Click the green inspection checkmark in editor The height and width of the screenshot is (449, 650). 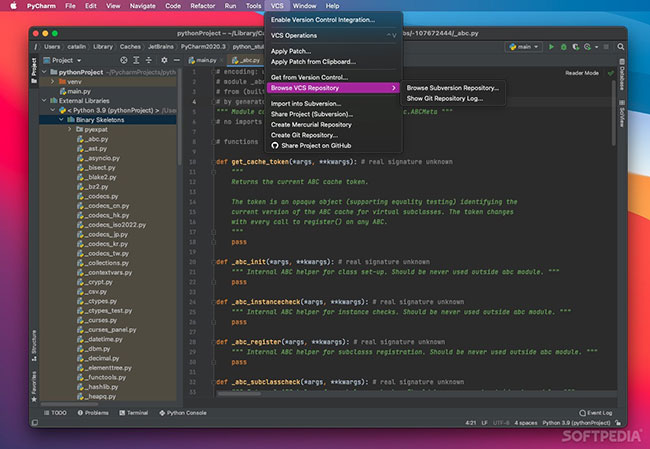(611, 73)
